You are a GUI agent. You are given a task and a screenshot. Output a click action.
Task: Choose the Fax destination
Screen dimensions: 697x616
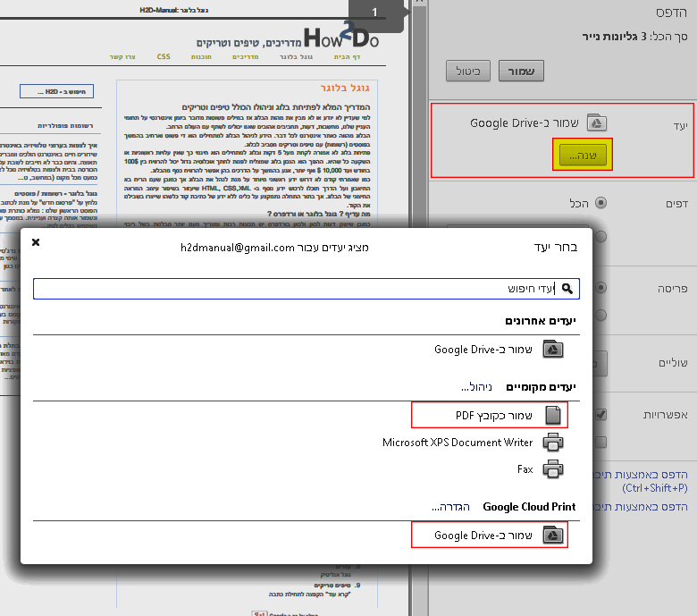tap(525, 469)
